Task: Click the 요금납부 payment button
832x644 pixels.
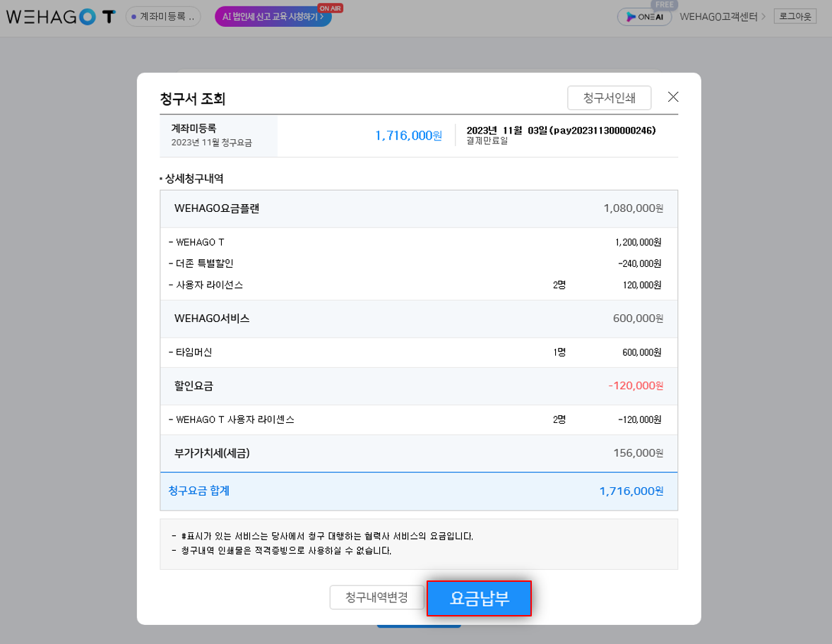Action: point(479,598)
